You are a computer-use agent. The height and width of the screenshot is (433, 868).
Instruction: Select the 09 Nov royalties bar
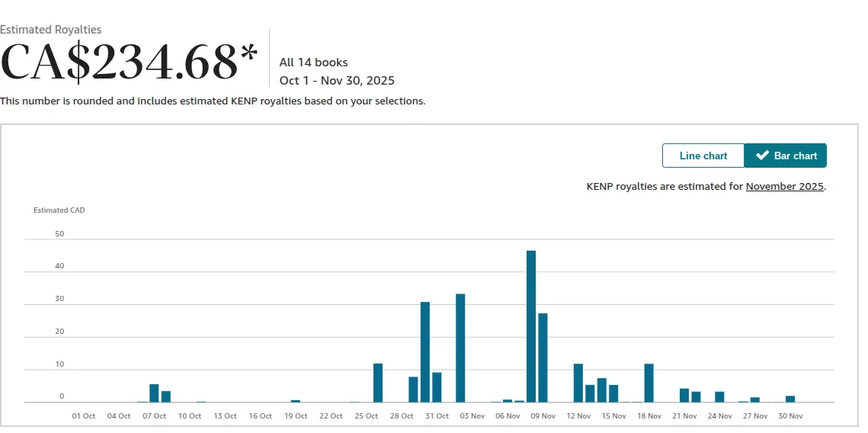[x=543, y=358]
